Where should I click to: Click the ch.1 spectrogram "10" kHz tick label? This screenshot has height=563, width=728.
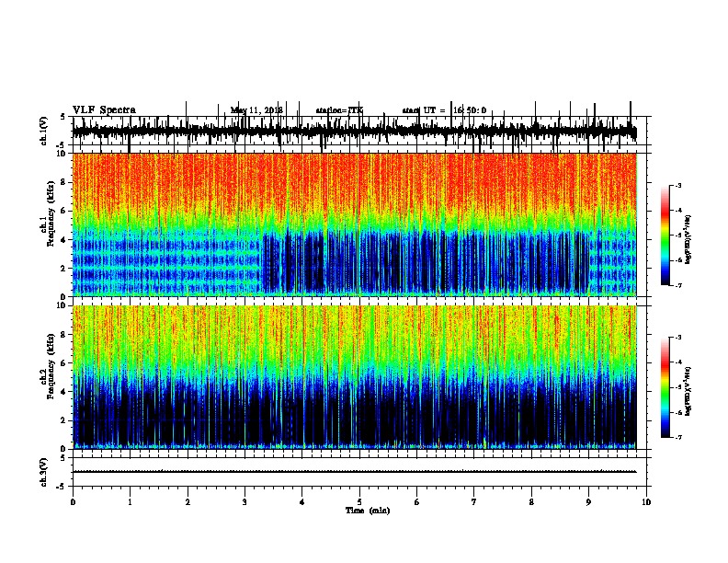(x=63, y=154)
